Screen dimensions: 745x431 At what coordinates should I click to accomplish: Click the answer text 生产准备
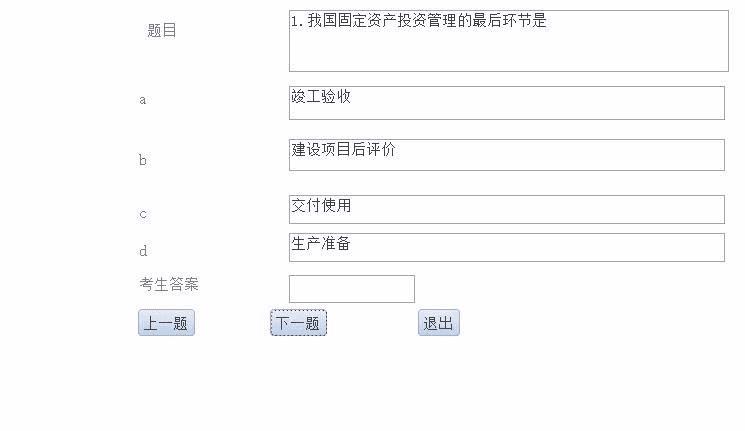tap(321, 243)
